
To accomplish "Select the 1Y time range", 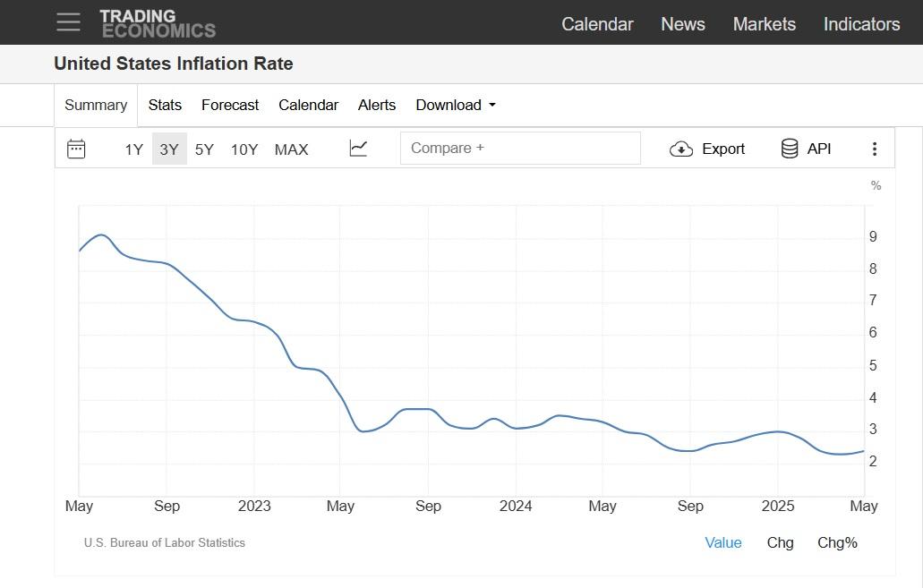I will click(x=133, y=149).
